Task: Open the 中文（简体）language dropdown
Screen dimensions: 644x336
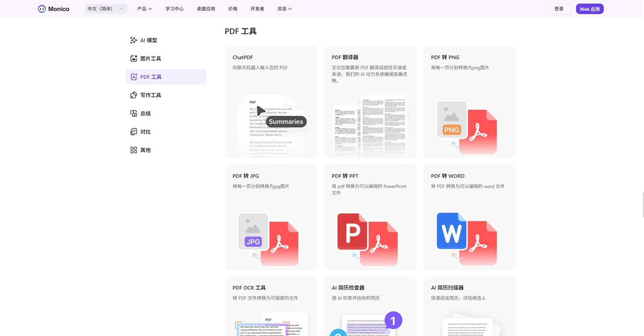Action: point(106,9)
